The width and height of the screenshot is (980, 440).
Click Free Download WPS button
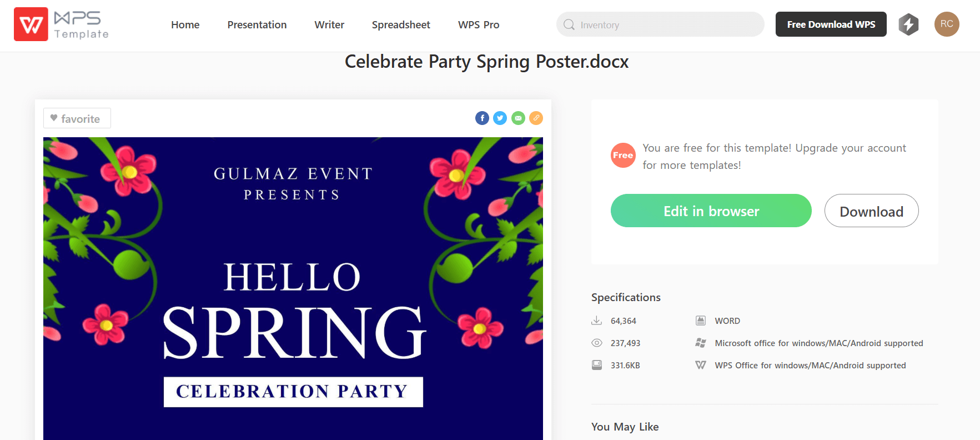pos(831,24)
